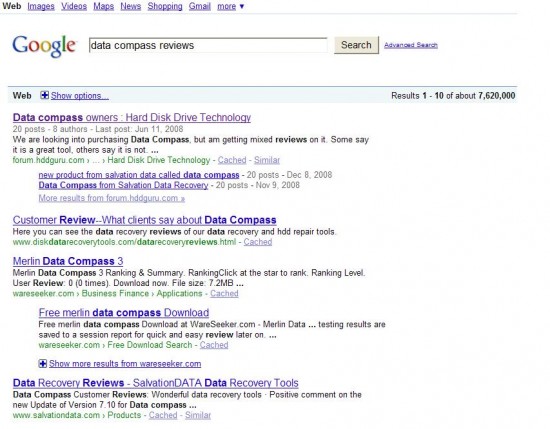Open Advanced Search link
The height and width of the screenshot is (429, 550).
click(x=411, y=45)
